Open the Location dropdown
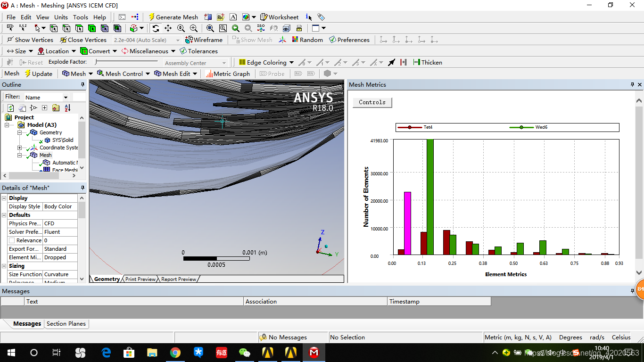This screenshot has height=362, width=644. (57, 51)
